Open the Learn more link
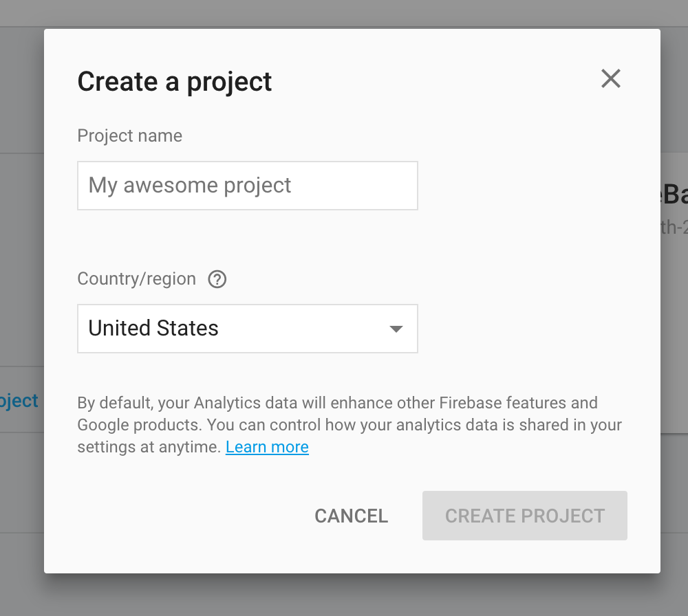The image size is (688, 616). click(267, 447)
